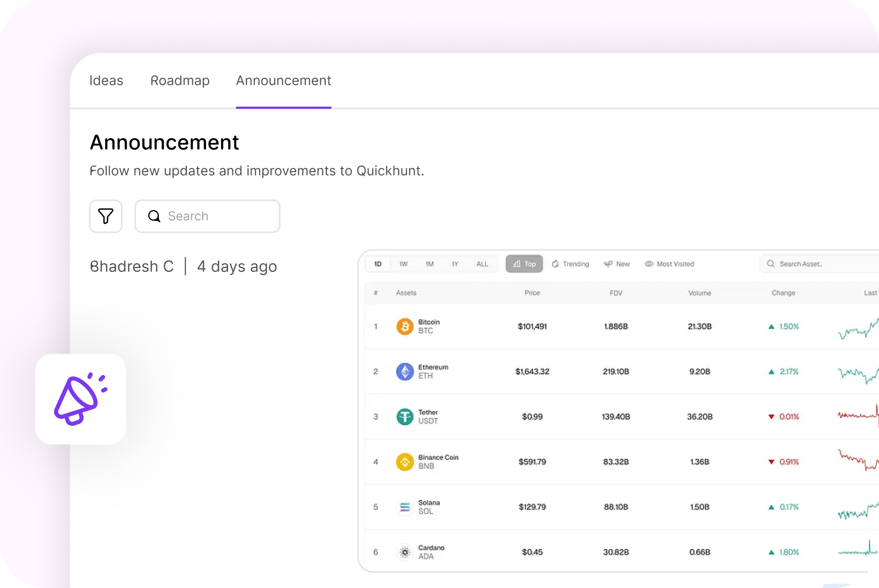This screenshot has width=879, height=588.
Task: Choose the Top filter button
Action: (x=524, y=264)
